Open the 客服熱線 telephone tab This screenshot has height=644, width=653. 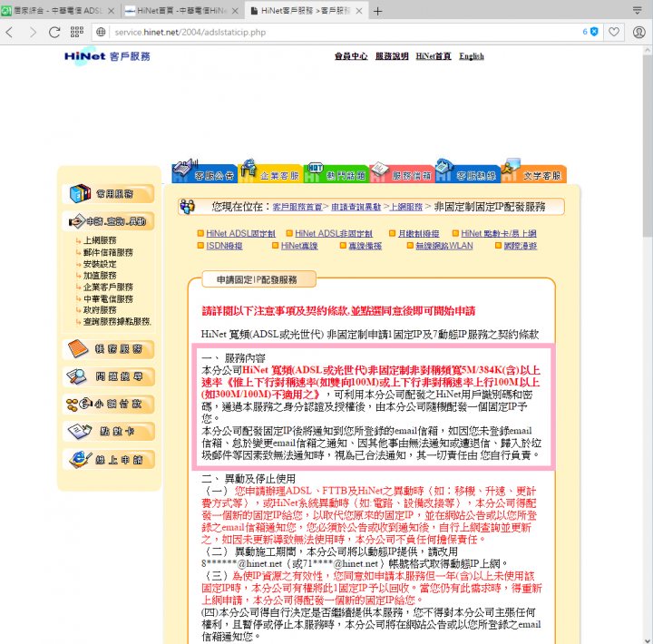coord(468,171)
